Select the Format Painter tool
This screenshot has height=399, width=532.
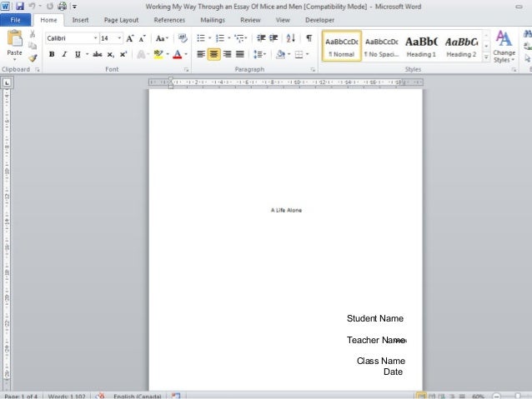(33, 58)
